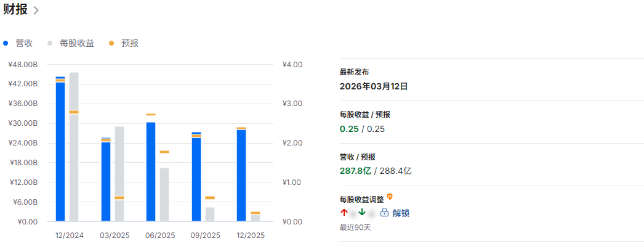Click the 03/2025 x-axis label
The width and height of the screenshot is (644, 246).
click(115, 236)
